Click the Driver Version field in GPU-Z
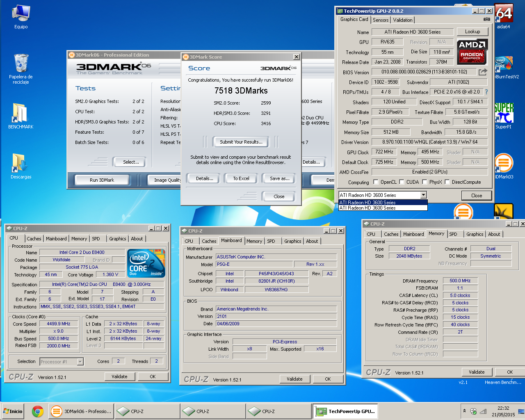525x420 pixels. coord(429,142)
